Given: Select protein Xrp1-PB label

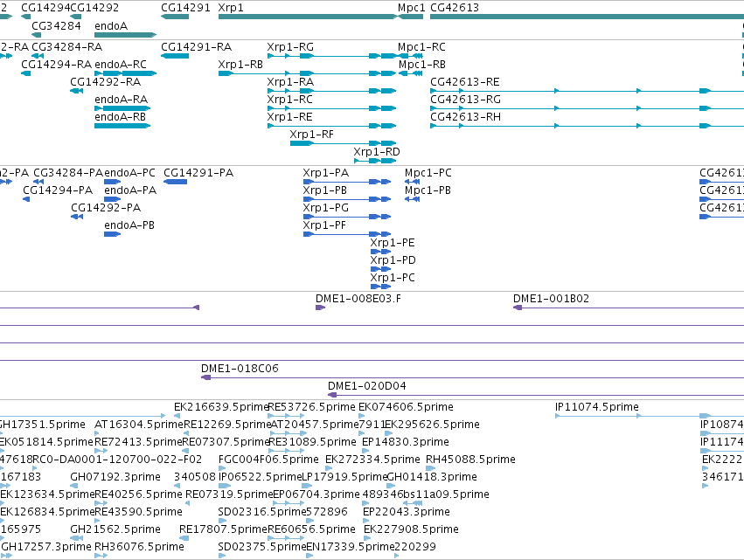Looking at the screenshot, I should coord(325,190).
